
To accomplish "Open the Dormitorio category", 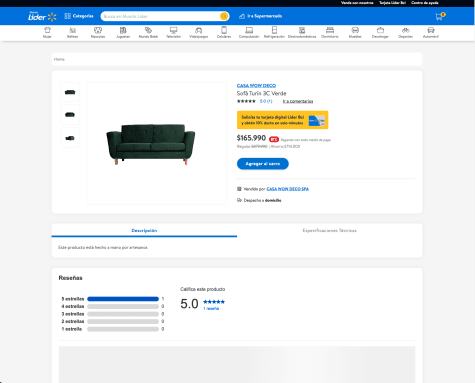I will pyautogui.click(x=330, y=33).
